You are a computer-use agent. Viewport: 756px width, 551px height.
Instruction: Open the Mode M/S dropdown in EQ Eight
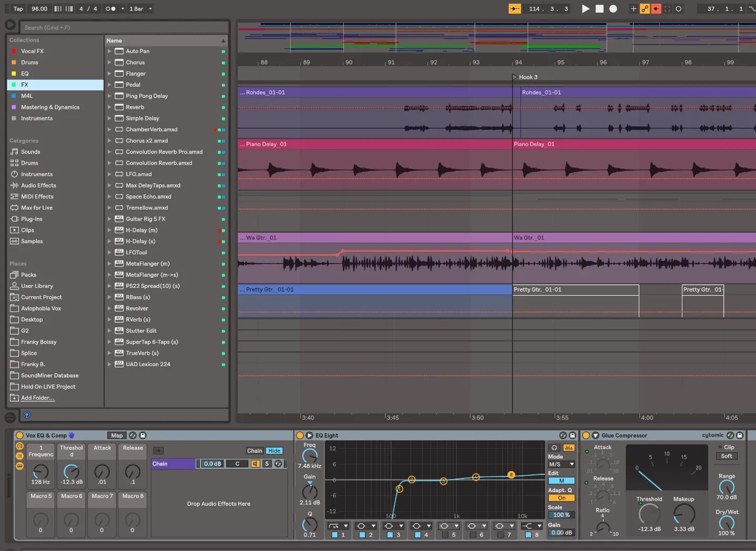[561, 464]
